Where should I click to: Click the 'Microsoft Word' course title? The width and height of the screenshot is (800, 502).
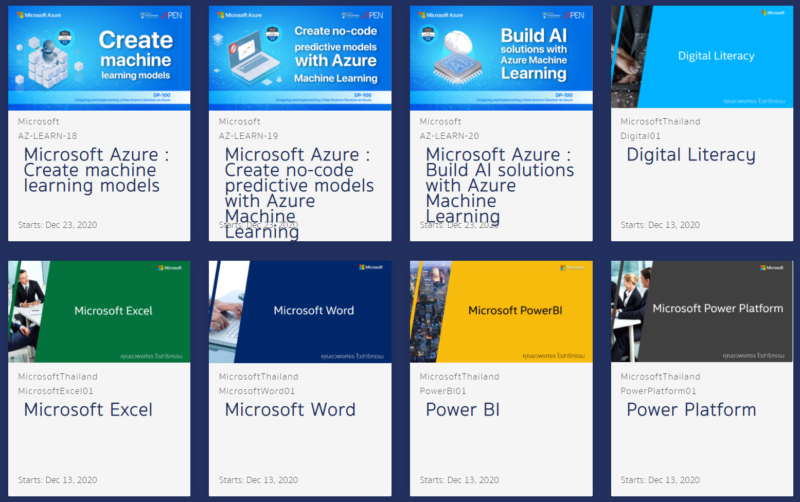coord(290,410)
